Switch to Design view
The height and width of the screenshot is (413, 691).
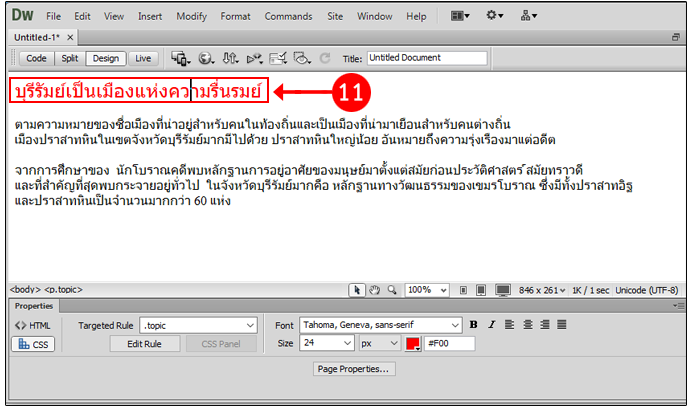click(105, 58)
